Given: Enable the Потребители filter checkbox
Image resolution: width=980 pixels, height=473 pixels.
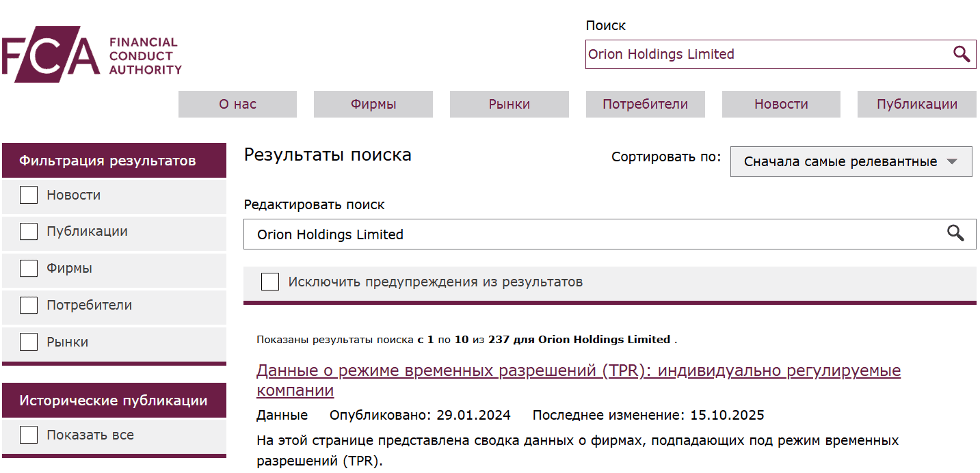Looking at the screenshot, I should [28, 306].
